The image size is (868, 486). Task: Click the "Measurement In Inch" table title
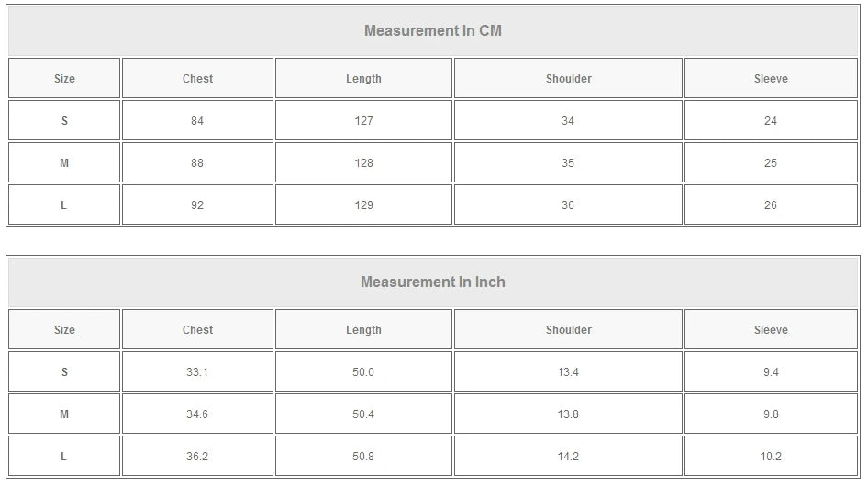pos(433,282)
